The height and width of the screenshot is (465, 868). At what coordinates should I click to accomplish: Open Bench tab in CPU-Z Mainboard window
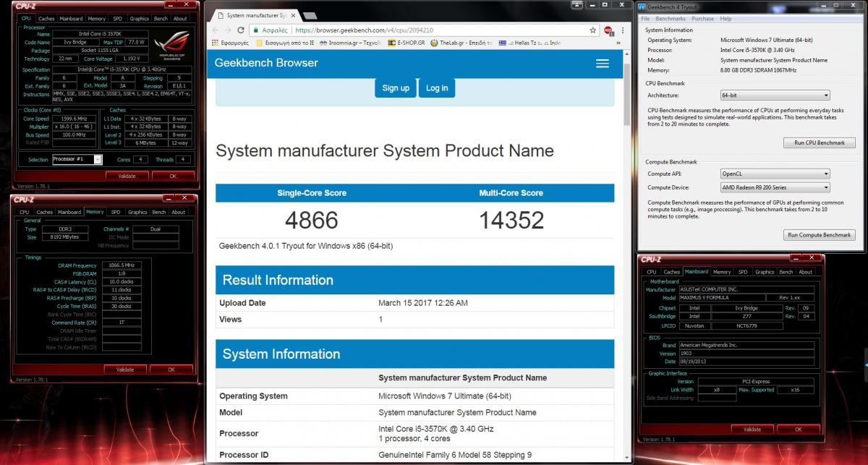pyautogui.click(x=786, y=272)
